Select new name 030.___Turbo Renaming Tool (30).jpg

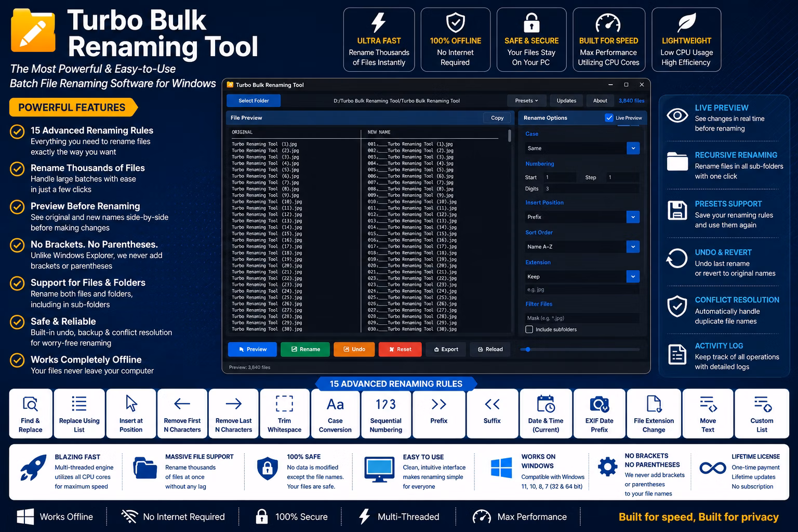tap(413, 329)
